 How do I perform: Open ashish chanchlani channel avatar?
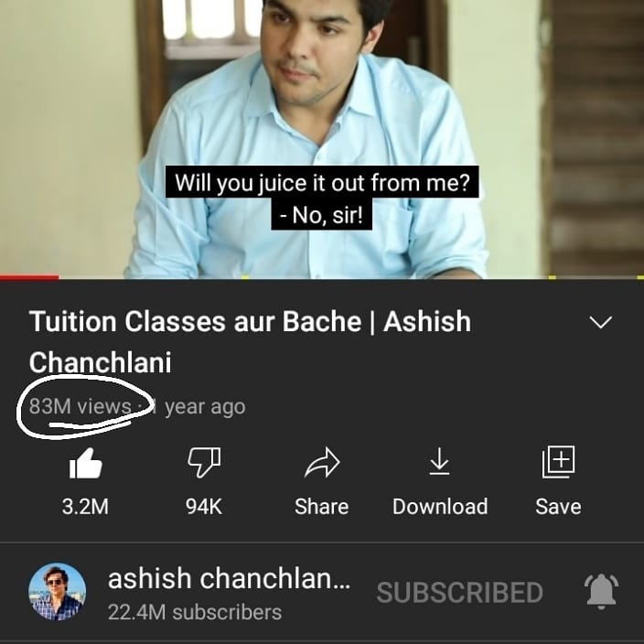coord(57,592)
